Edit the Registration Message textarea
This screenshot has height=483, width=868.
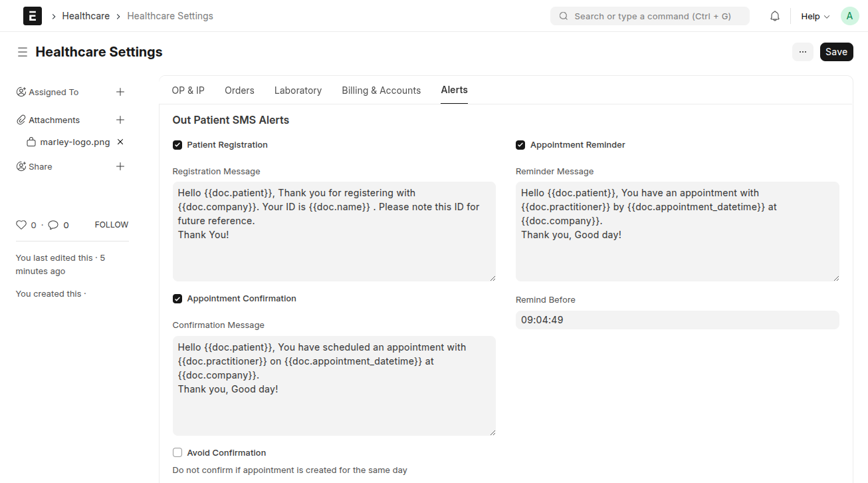click(334, 232)
